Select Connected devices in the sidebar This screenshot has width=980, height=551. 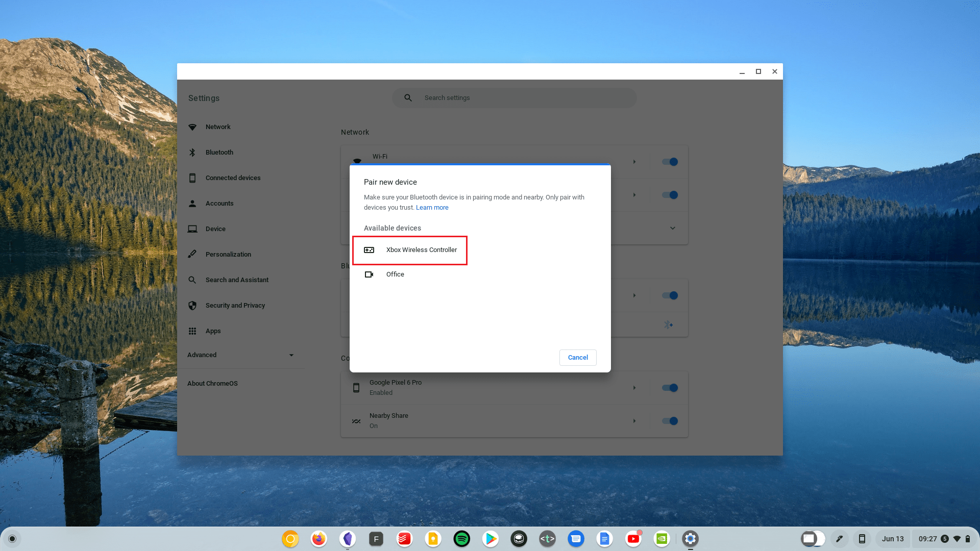click(233, 178)
